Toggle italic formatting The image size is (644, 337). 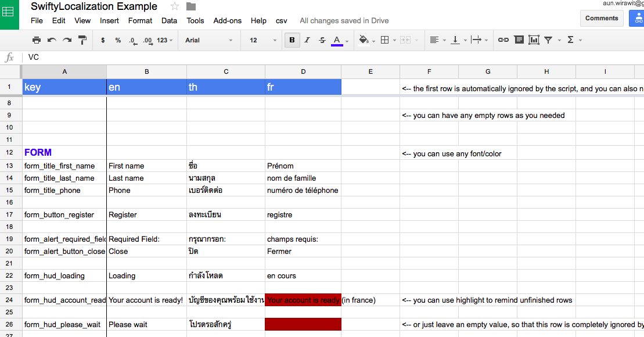(307, 40)
